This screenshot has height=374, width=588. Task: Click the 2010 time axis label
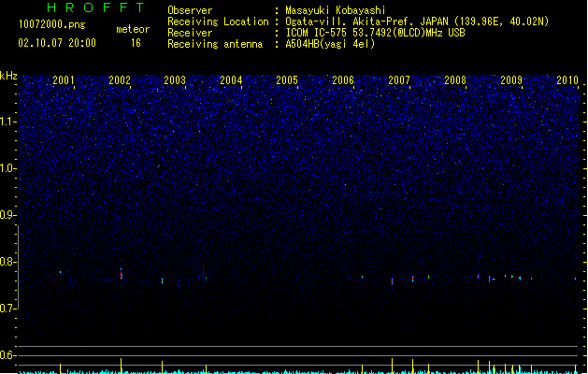[567, 79]
